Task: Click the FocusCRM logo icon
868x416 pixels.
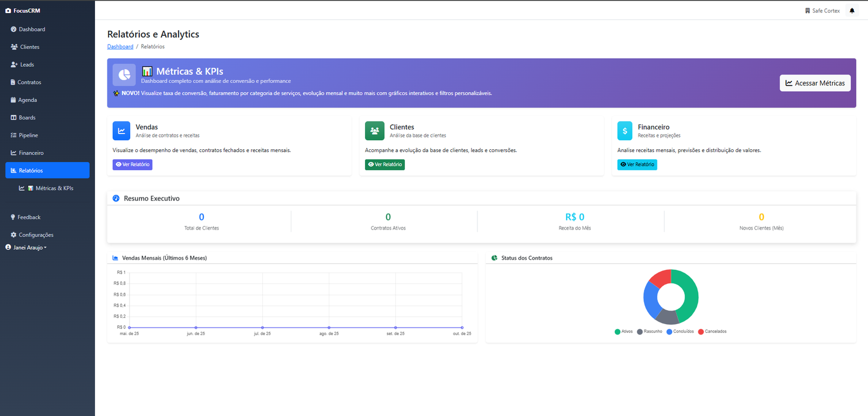Action: pyautogui.click(x=8, y=11)
